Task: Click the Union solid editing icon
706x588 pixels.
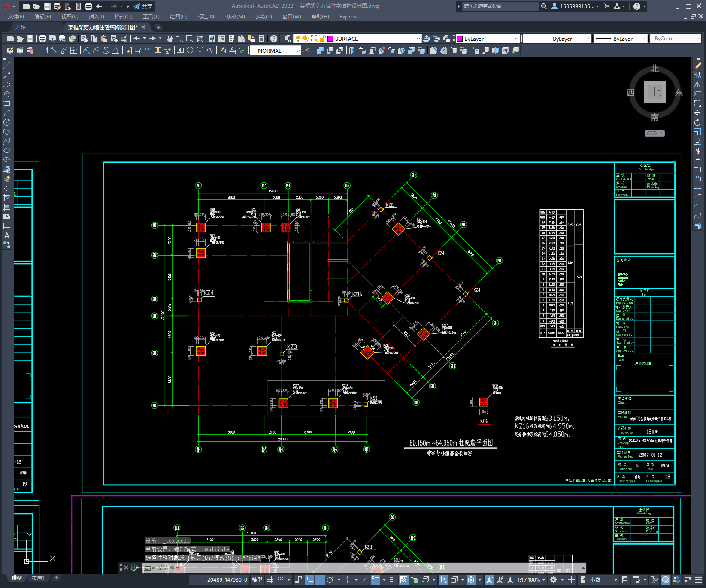Action: pos(320,50)
